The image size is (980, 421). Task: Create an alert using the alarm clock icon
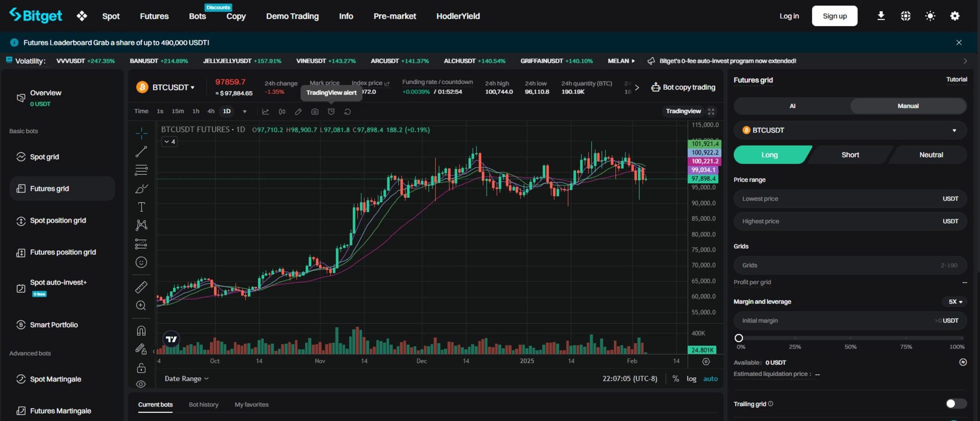click(331, 111)
